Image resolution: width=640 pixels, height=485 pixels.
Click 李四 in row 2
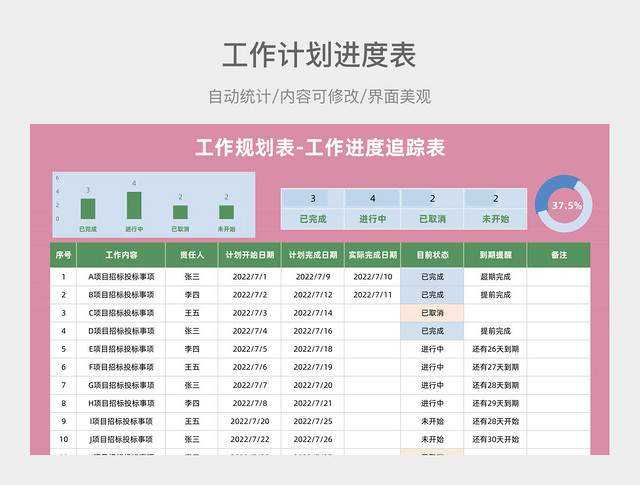click(192, 295)
